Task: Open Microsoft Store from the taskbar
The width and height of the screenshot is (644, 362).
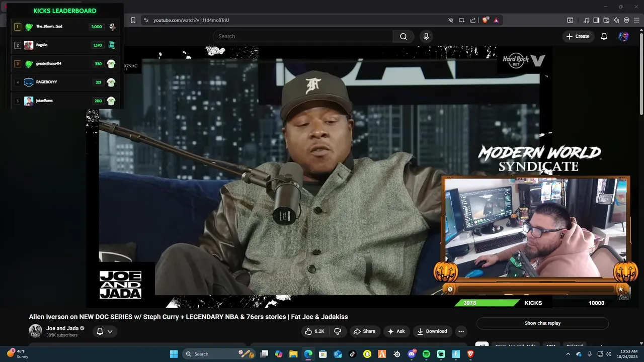Action: click(323, 354)
